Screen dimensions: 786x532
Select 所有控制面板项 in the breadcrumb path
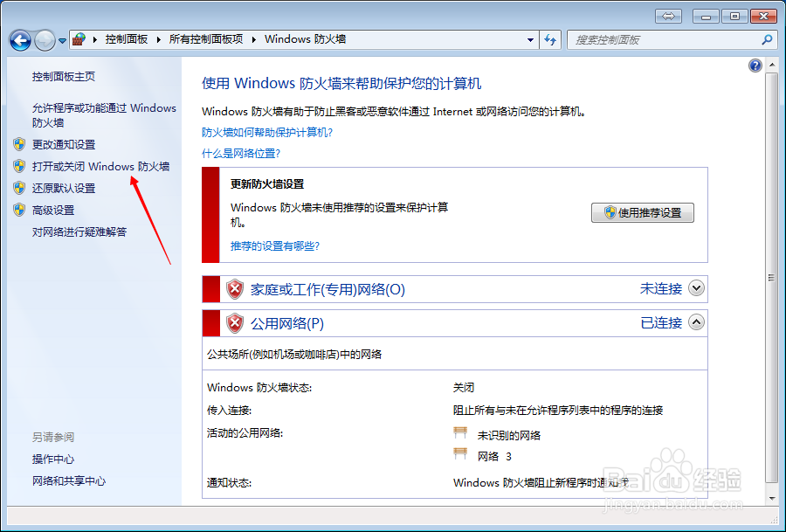pos(207,39)
